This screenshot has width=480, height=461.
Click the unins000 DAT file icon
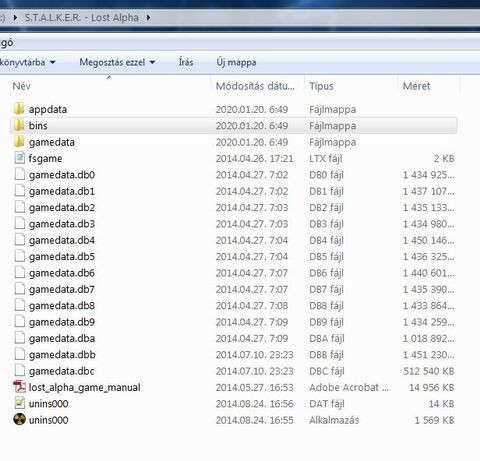click(x=20, y=403)
